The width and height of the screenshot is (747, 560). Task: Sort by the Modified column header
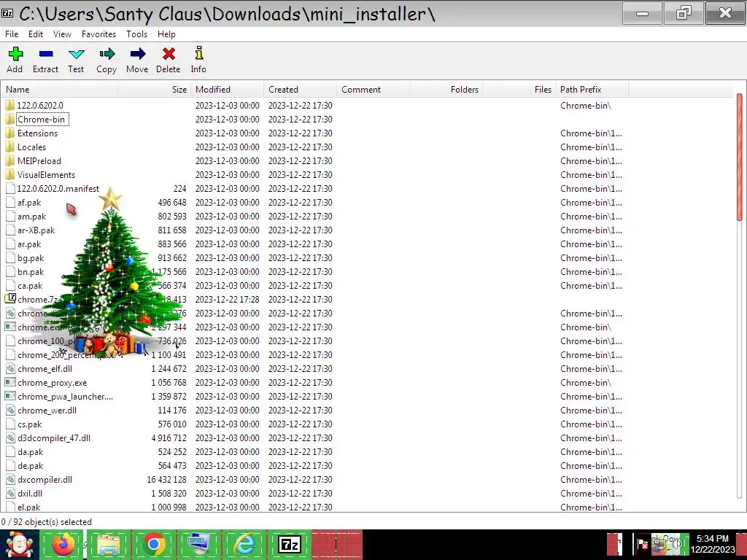pyautogui.click(x=228, y=90)
